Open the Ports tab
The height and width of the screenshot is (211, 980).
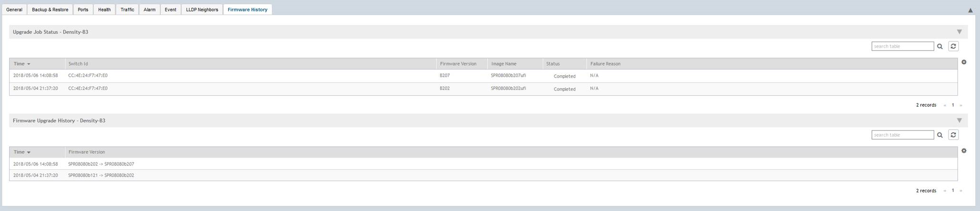83,10
